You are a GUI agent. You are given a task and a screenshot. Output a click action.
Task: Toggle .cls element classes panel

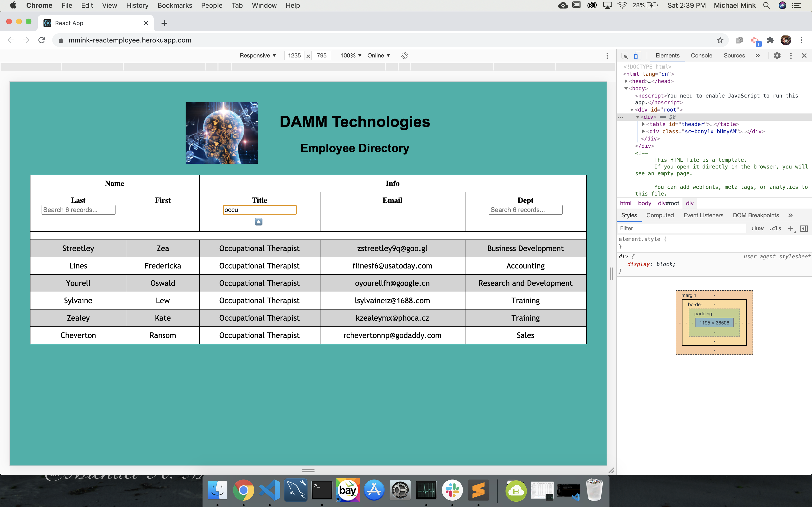click(775, 228)
